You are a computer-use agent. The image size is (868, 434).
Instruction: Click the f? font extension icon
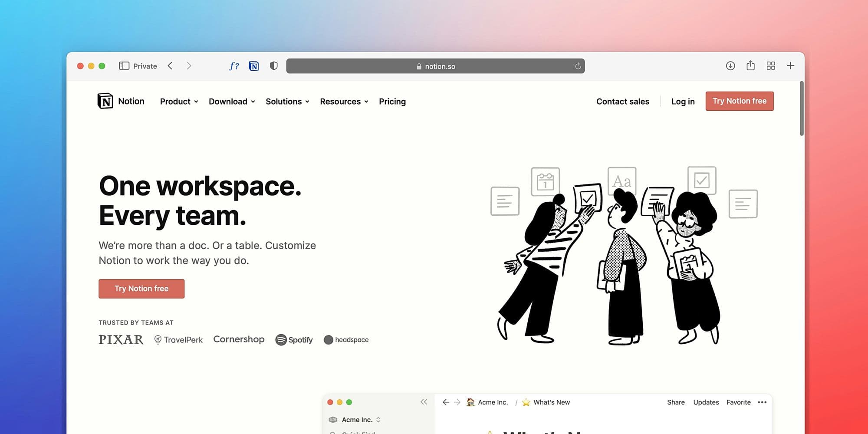pos(234,66)
